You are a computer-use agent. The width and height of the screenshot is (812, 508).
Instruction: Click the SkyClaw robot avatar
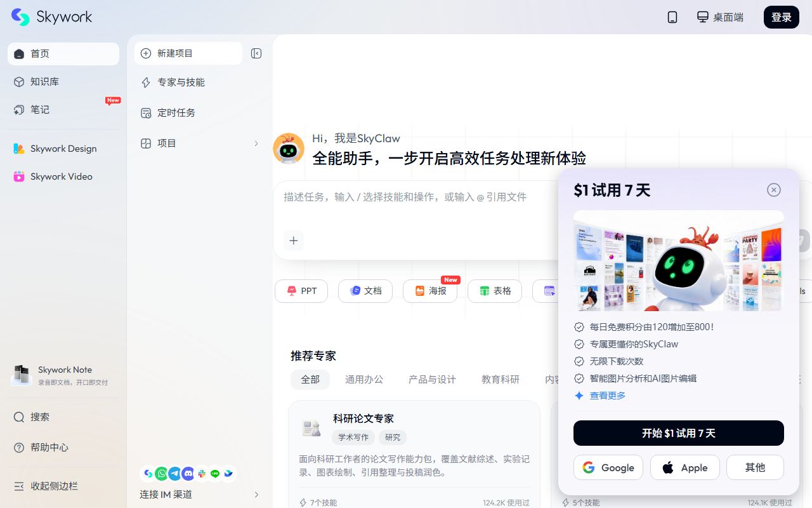[x=289, y=149]
